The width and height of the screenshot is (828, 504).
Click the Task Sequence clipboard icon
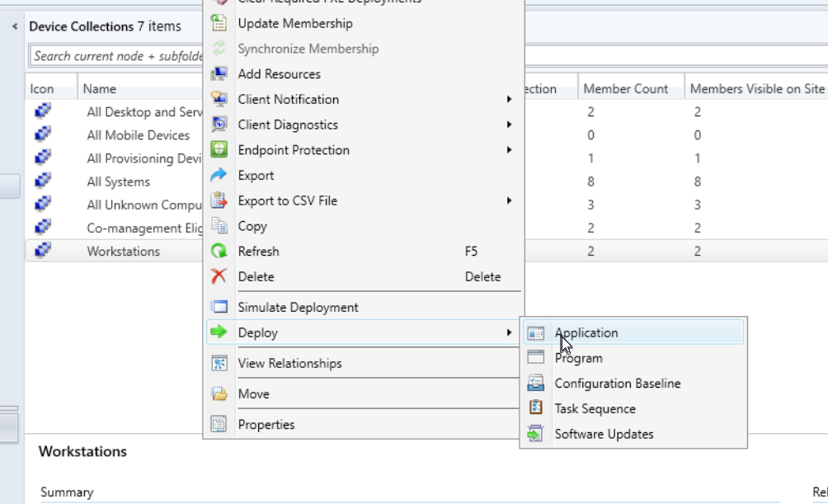coord(536,408)
